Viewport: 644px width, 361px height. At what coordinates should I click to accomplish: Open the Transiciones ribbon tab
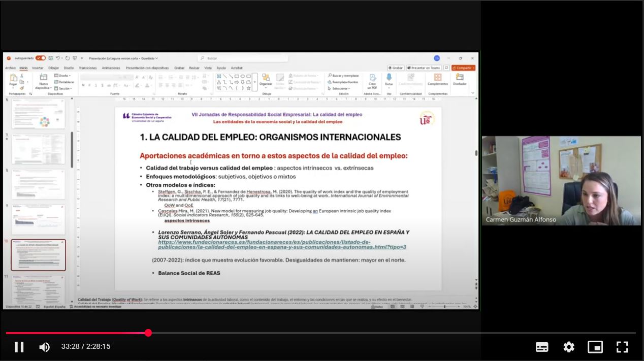[x=87, y=68]
